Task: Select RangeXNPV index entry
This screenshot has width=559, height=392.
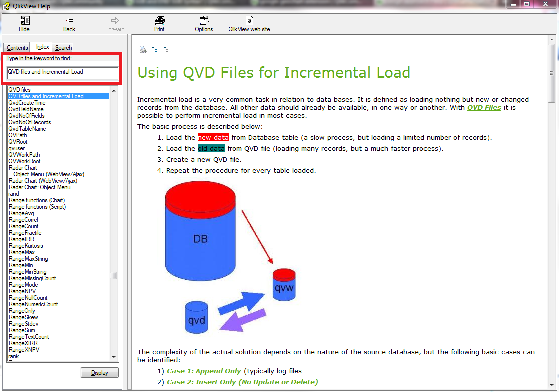Action: click(24, 349)
